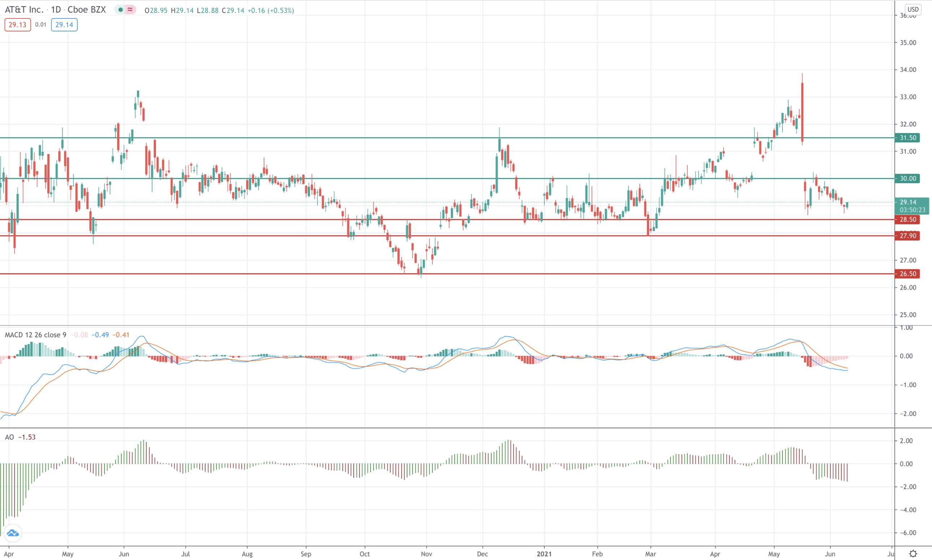Click the 30.00 horizontal line price label
This screenshot has height=560, width=932.
coord(907,178)
